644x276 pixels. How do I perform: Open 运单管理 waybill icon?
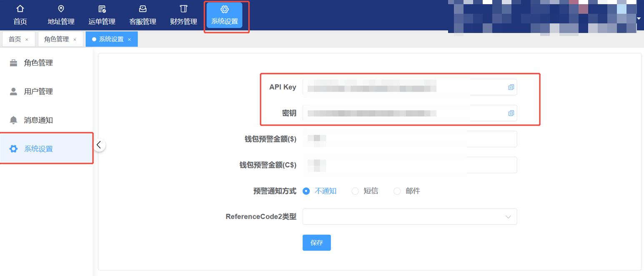pyautogui.click(x=102, y=9)
